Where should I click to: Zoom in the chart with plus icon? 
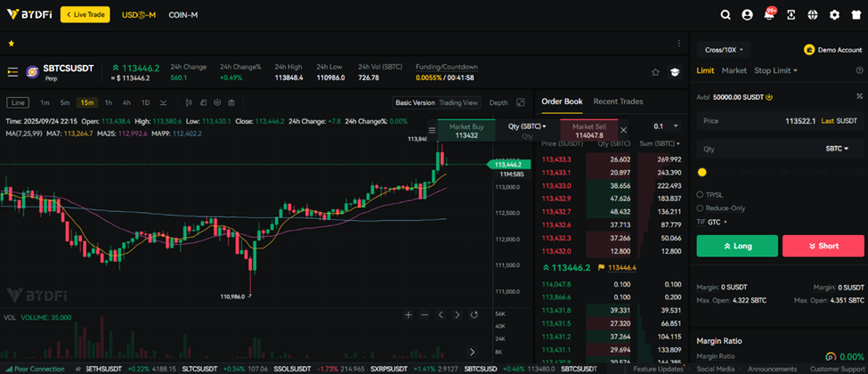[409, 314]
